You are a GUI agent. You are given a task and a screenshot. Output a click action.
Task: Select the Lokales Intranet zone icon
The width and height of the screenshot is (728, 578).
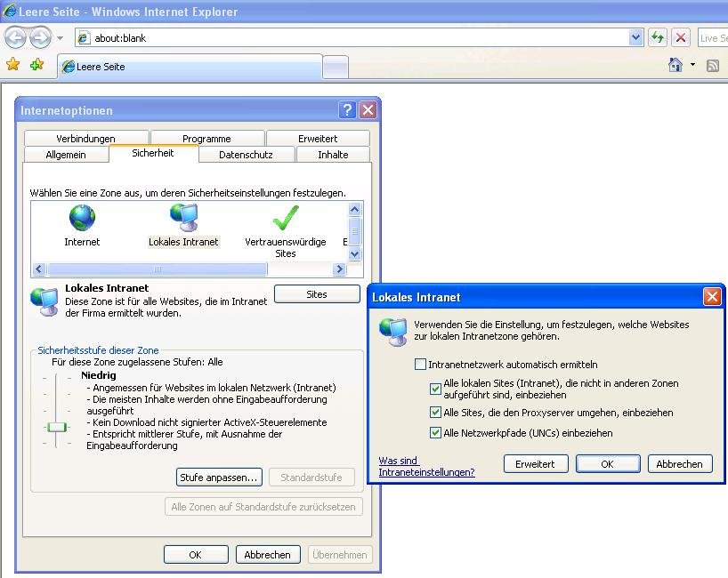click(x=183, y=218)
